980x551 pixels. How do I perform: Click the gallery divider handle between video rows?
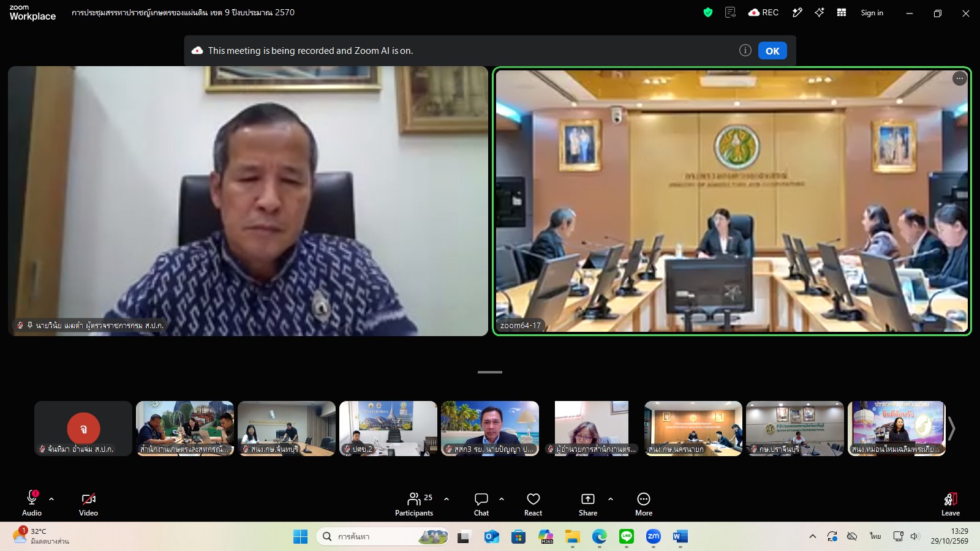(490, 372)
